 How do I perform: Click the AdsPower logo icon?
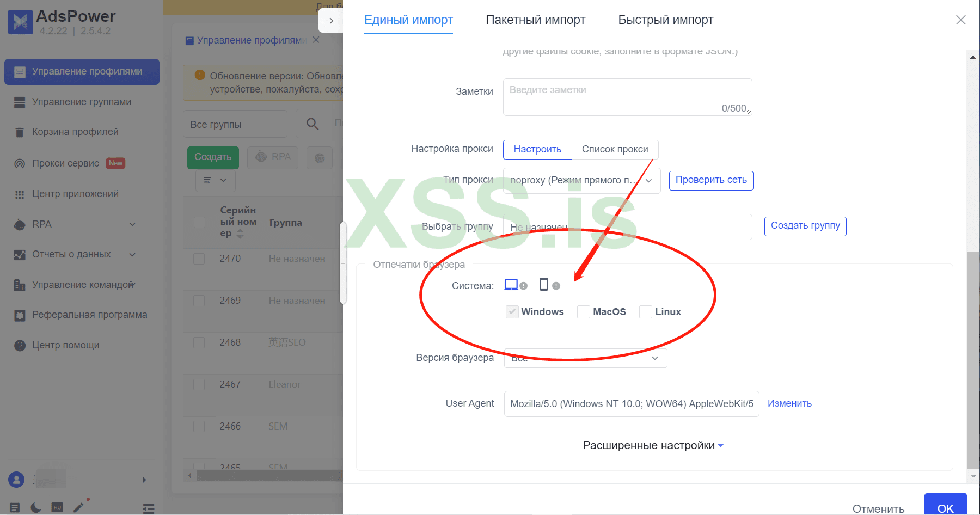pyautogui.click(x=21, y=22)
